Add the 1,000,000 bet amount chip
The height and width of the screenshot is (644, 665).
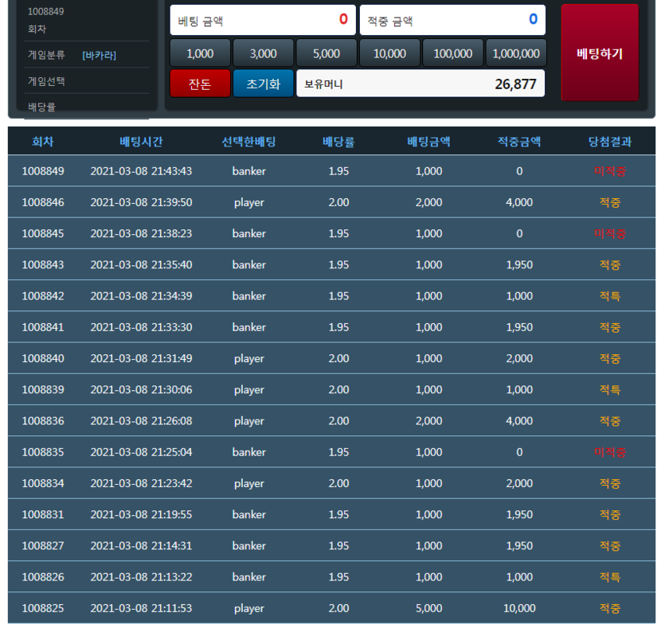coord(516,53)
